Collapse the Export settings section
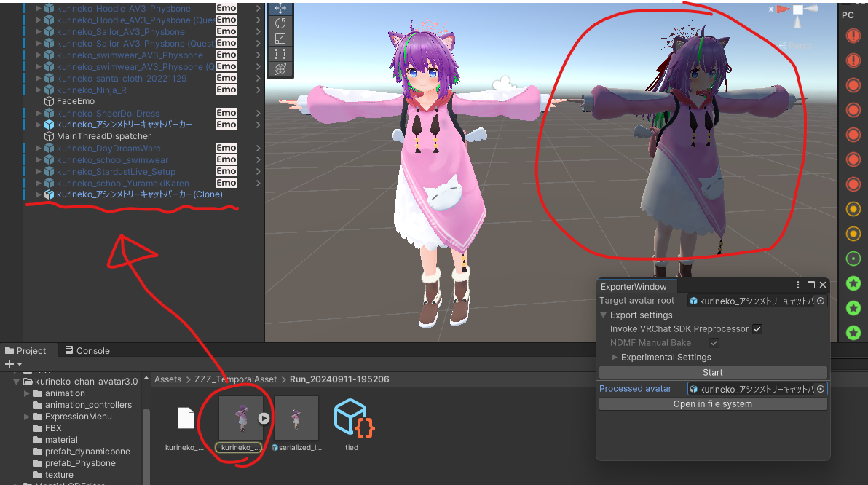The height and width of the screenshot is (485, 868). (x=604, y=315)
